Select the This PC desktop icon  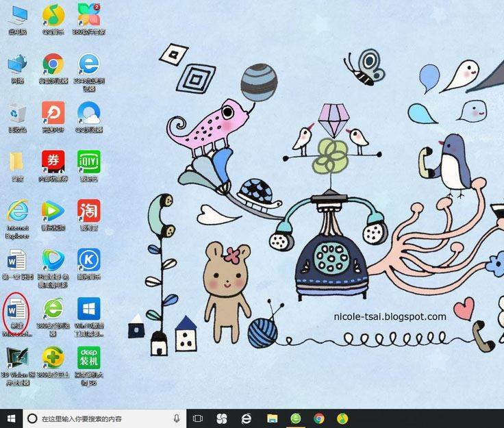pyautogui.click(x=18, y=20)
